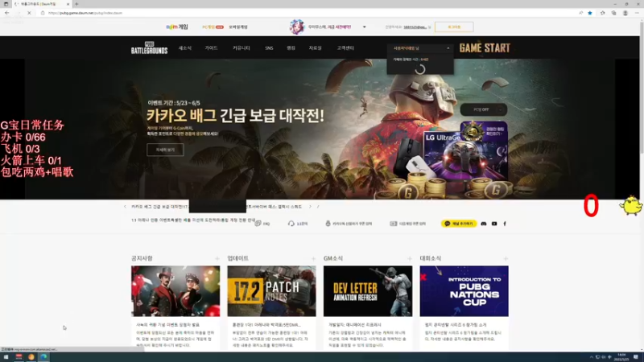
Task: Click the GM소식 section heading
Action: click(x=333, y=258)
